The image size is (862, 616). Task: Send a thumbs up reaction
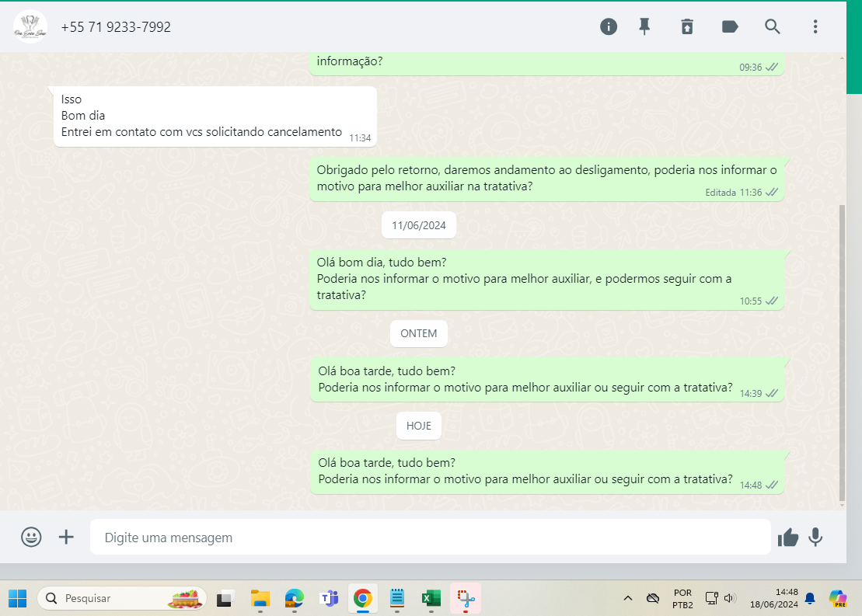click(x=788, y=537)
